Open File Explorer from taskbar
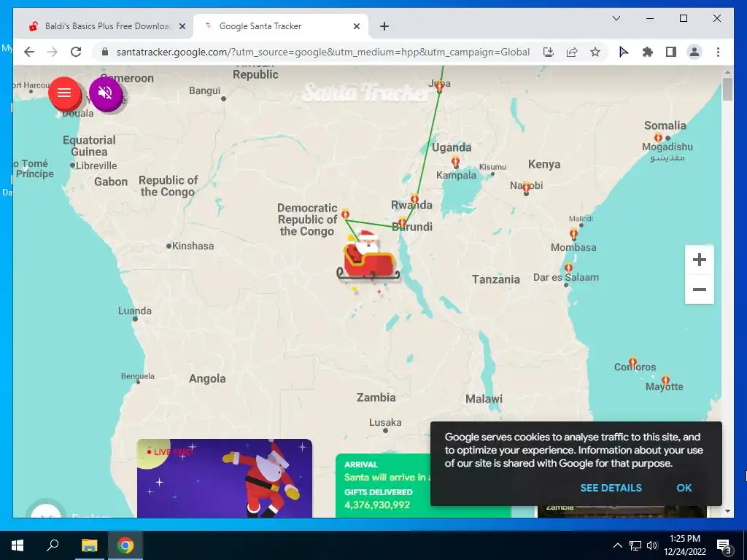Screen dimensions: 747x560 click(x=89, y=545)
